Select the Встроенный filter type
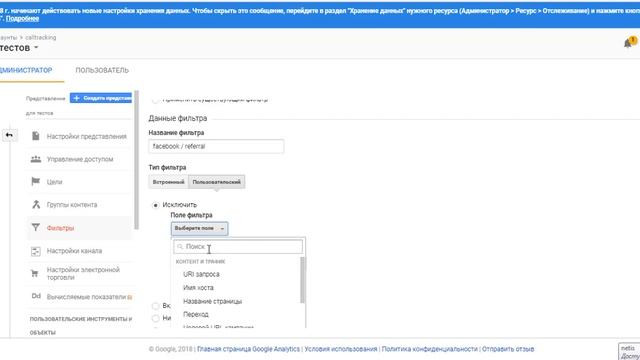The image size is (640, 360). pyautogui.click(x=169, y=182)
